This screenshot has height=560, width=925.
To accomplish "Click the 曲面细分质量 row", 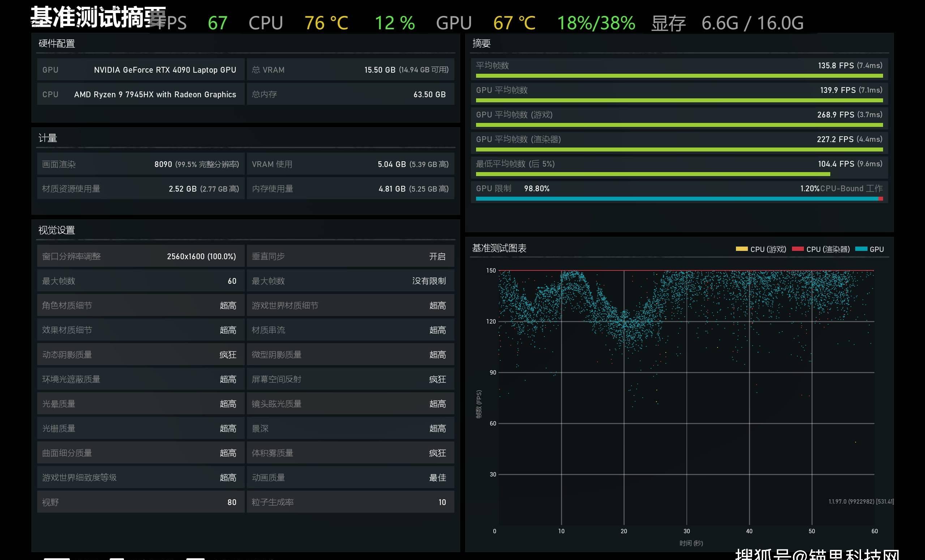I will click(141, 453).
